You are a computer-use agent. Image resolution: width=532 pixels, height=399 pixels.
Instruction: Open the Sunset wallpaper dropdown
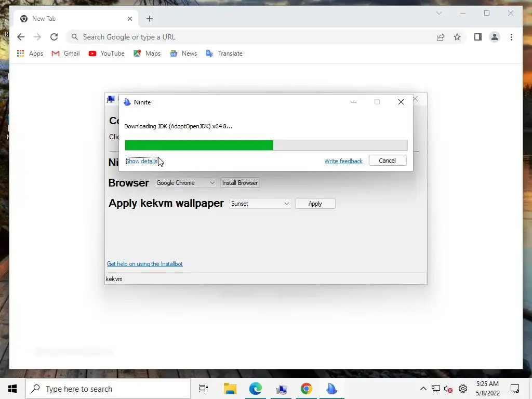point(260,204)
